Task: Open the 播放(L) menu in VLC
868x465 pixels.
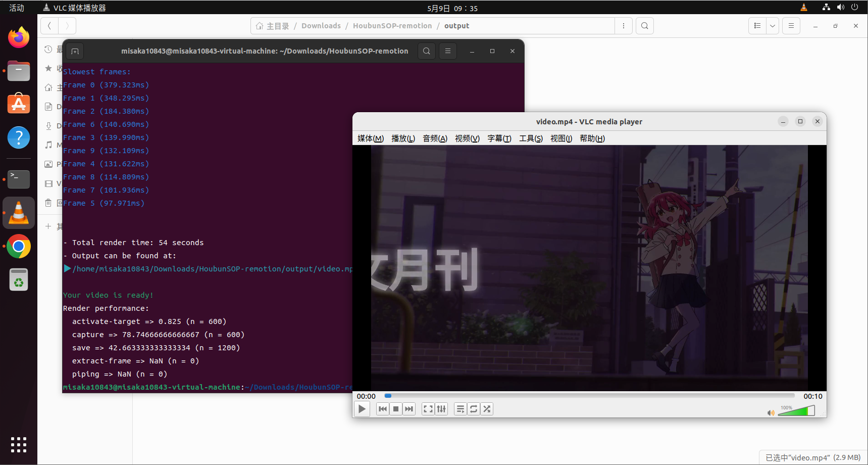Action: click(403, 138)
